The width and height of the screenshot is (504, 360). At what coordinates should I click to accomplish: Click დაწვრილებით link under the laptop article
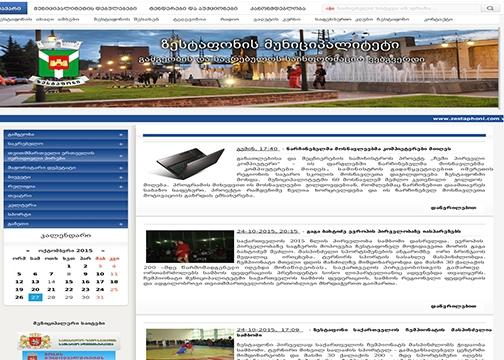pos(453,208)
